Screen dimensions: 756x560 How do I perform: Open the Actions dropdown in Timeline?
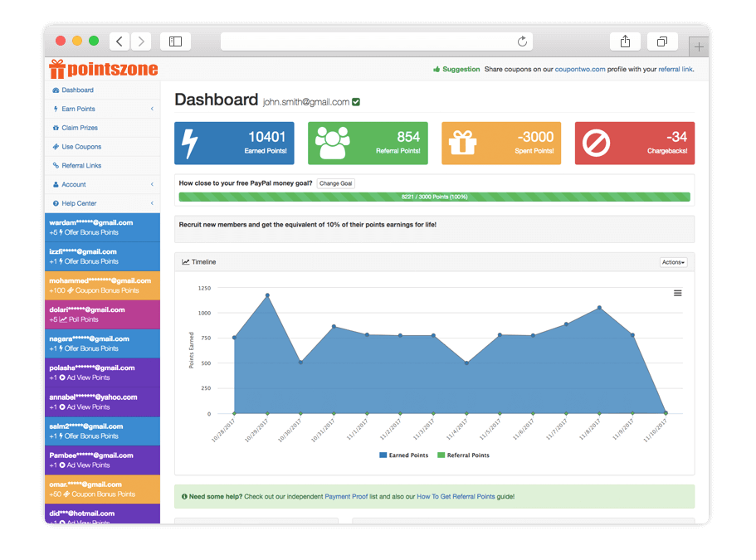pos(673,262)
